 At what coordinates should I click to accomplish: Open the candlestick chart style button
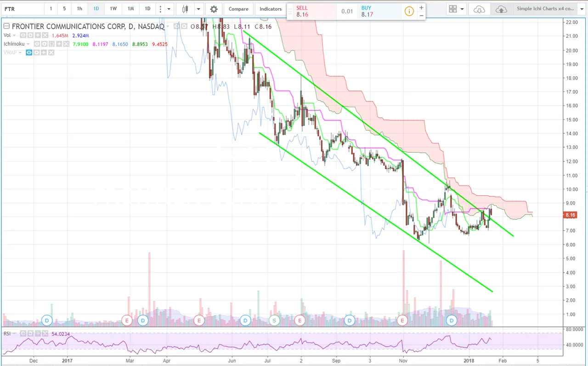coord(185,9)
